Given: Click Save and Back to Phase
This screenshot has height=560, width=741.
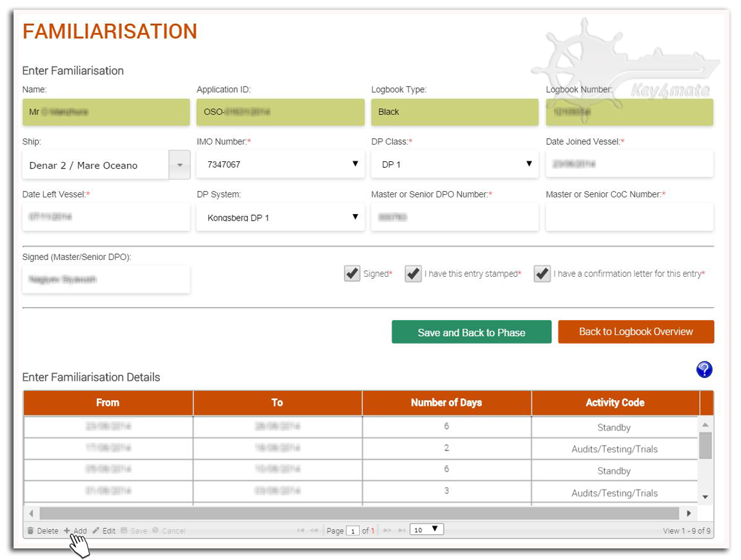Looking at the screenshot, I should coord(471,332).
